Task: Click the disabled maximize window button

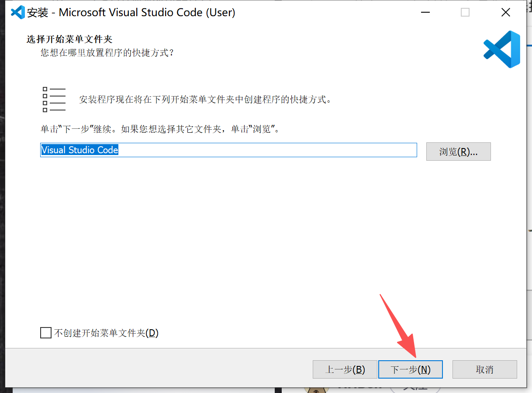Action: pyautogui.click(x=465, y=12)
